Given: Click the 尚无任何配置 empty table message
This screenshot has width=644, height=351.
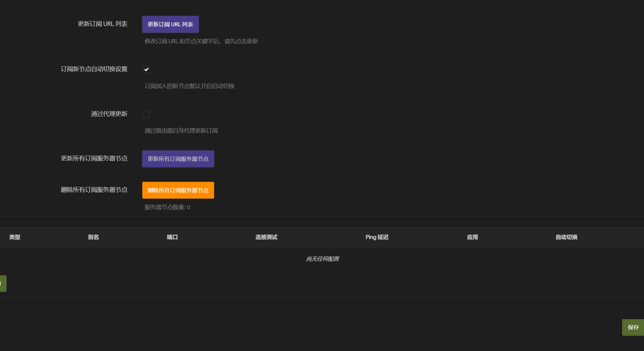Looking at the screenshot, I should 322,259.
